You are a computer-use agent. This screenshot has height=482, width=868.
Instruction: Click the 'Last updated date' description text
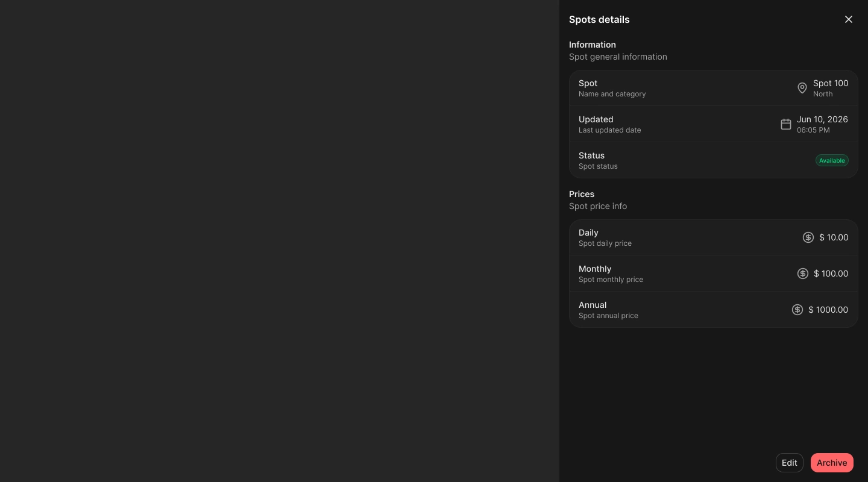pyautogui.click(x=609, y=130)
